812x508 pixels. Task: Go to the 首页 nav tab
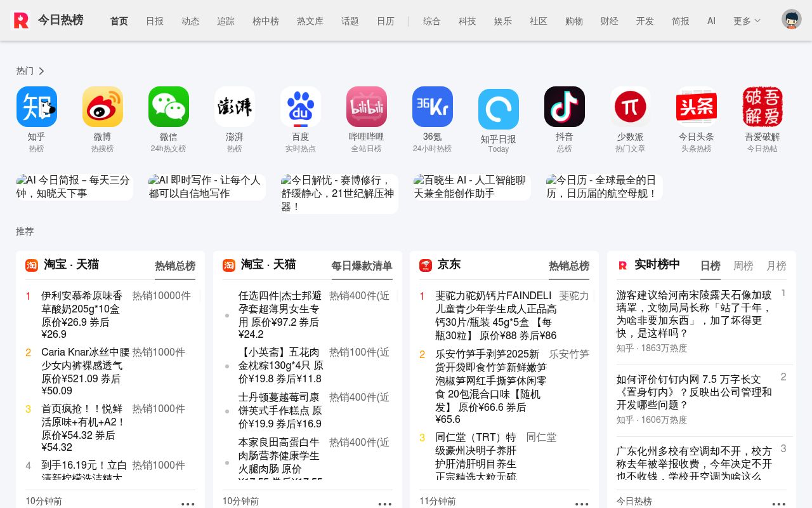[x=119, y=21]
